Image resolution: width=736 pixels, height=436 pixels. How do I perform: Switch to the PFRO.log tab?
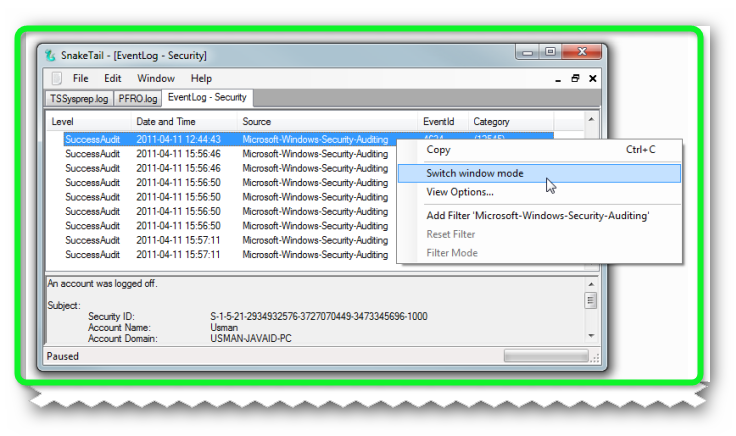(x=138, y=99)
